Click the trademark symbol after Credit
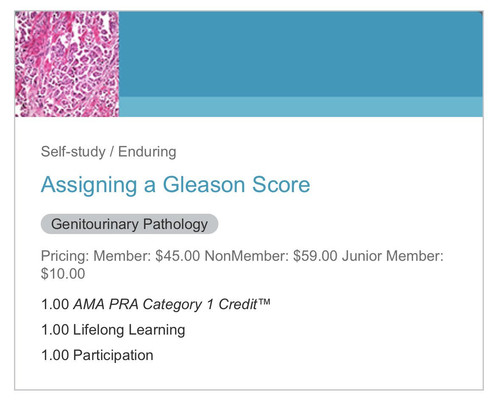 click(264, 302)
